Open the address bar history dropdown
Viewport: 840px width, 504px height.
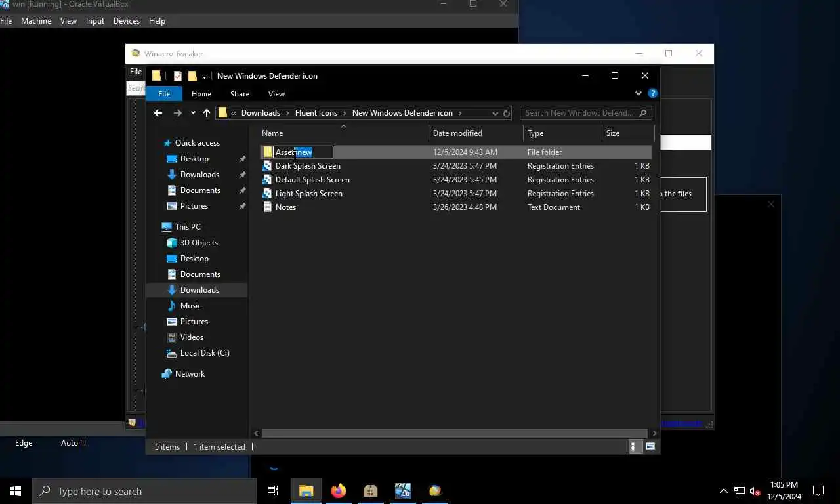(495, 113)
